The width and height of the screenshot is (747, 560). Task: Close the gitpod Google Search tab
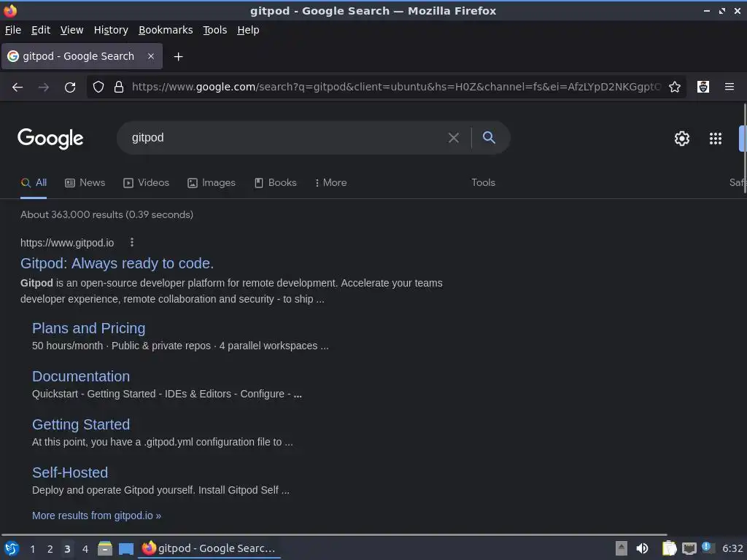tap(150, 56)
